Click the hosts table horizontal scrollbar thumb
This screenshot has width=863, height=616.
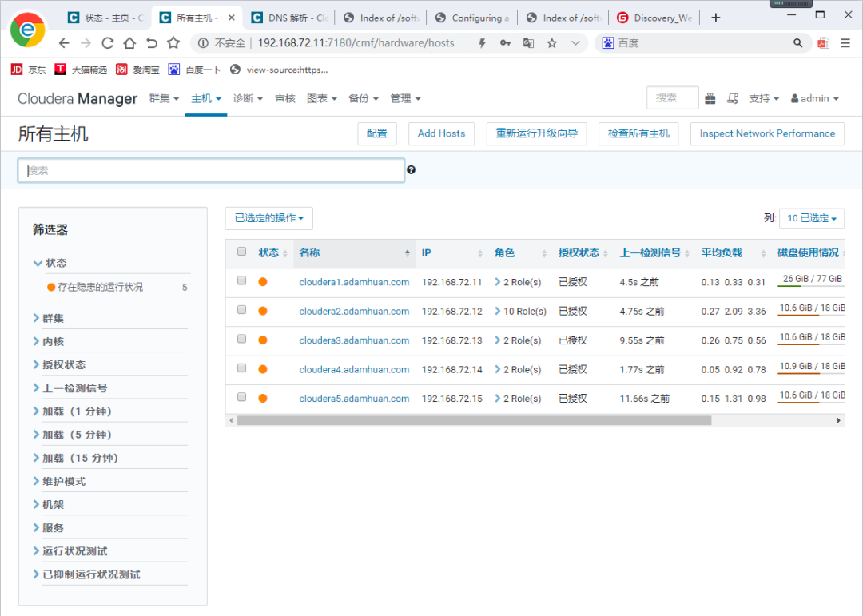click(475, 420)
